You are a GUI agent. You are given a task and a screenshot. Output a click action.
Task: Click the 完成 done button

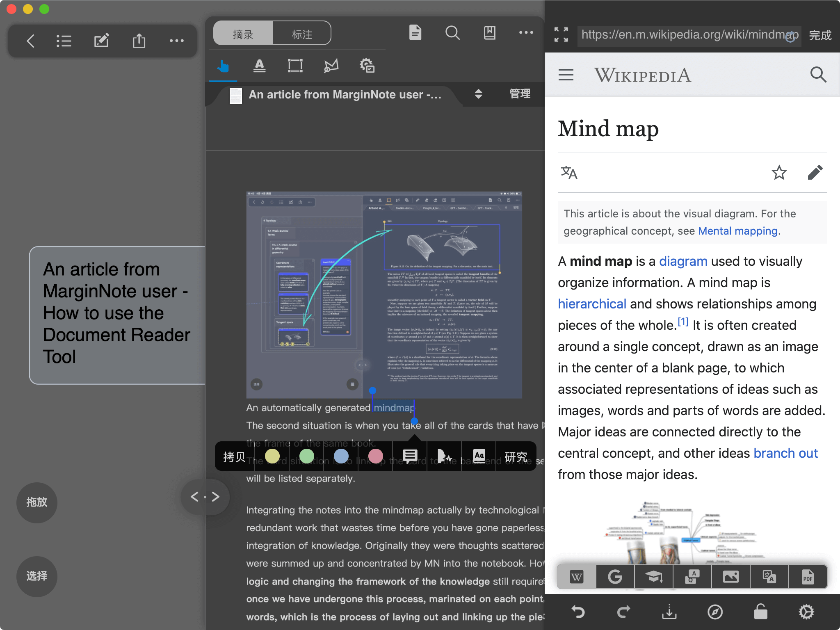click(820, 35)
